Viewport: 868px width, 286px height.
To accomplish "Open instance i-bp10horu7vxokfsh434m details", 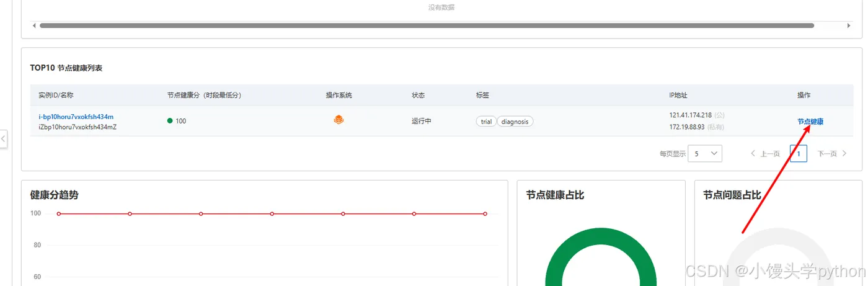I will [x=76, y=117].
